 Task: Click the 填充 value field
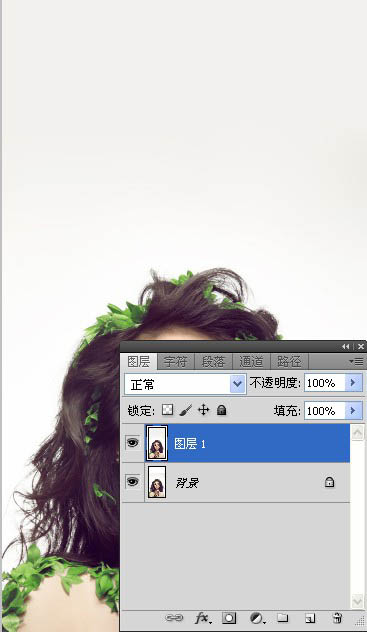tap(325, 411)
